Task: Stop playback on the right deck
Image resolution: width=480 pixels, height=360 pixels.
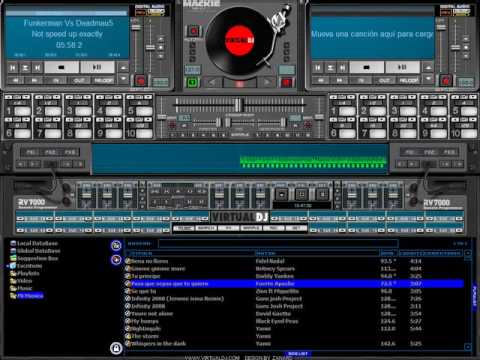Action: (x=366, y=67)
